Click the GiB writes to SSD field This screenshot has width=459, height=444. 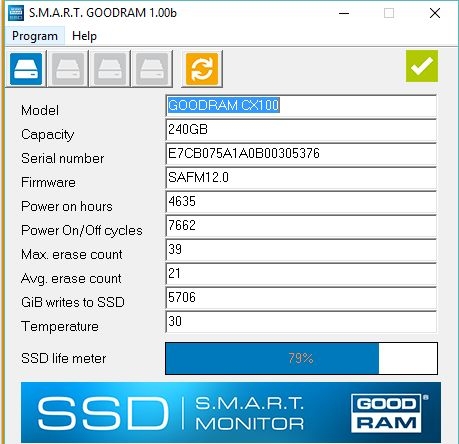tap(301, 298)
